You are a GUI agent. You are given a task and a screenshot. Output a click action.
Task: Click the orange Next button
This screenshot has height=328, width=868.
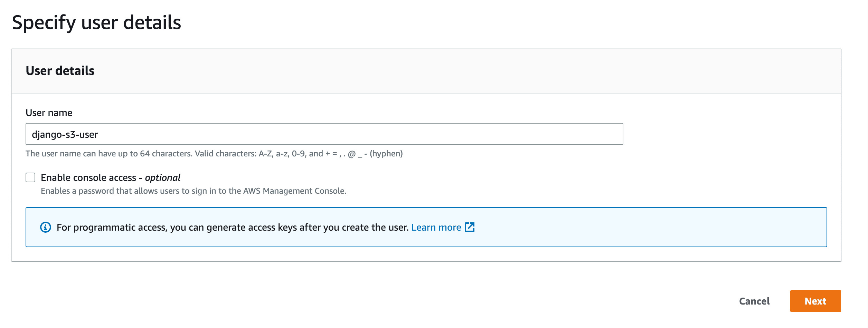(815, 301)
